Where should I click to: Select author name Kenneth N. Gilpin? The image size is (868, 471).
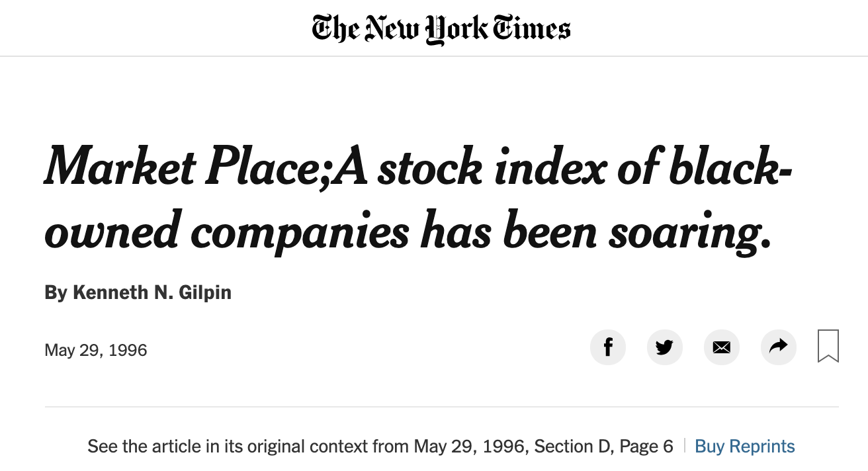pyautogui.click(x=152, y=292)
